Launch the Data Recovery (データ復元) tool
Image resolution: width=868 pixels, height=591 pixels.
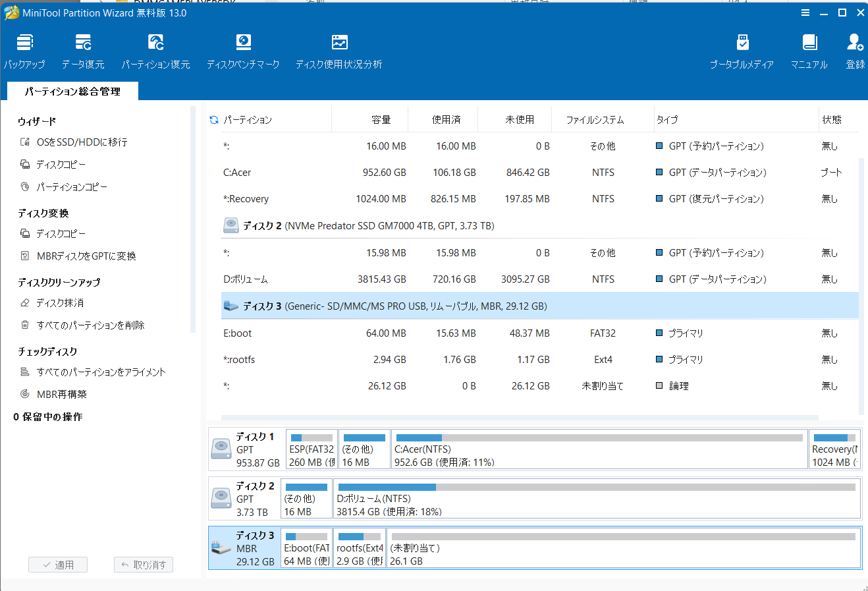click(83, 43)
